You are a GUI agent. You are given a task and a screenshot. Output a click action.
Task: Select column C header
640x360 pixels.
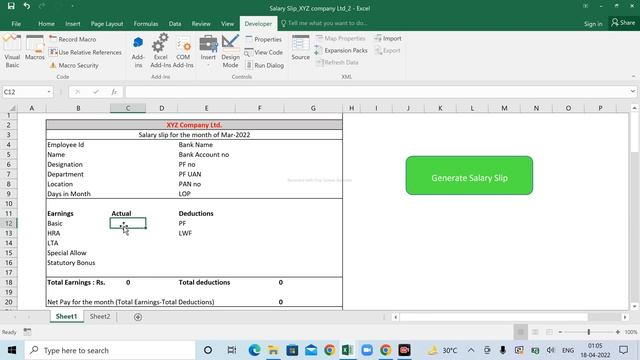128,108
